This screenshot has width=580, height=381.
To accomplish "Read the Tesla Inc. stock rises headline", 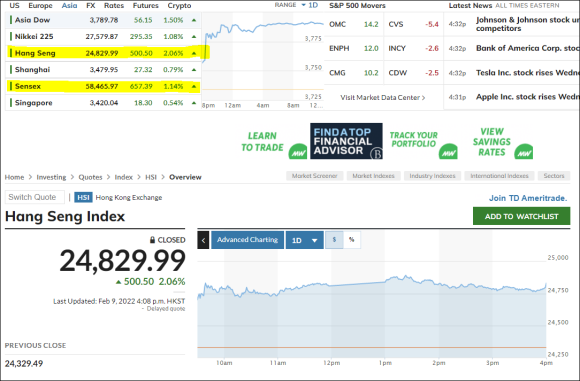I will pyautogui.click(x=527, y=73).
